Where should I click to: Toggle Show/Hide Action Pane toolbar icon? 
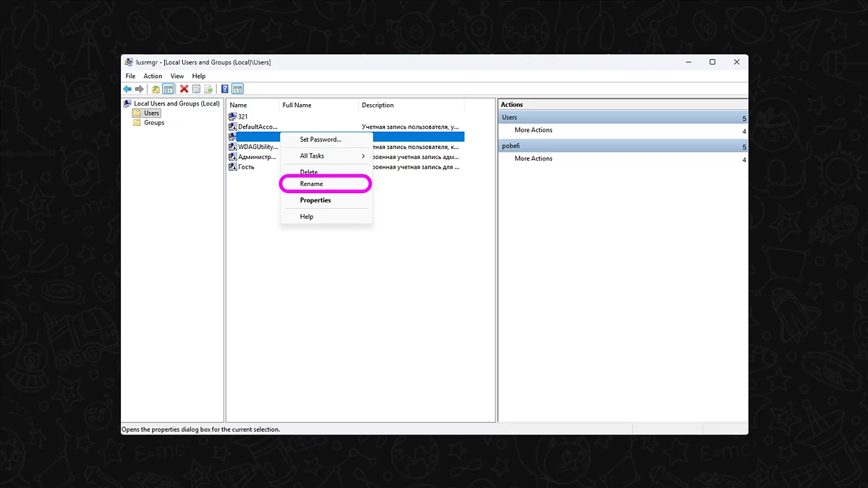coord(238,89)
